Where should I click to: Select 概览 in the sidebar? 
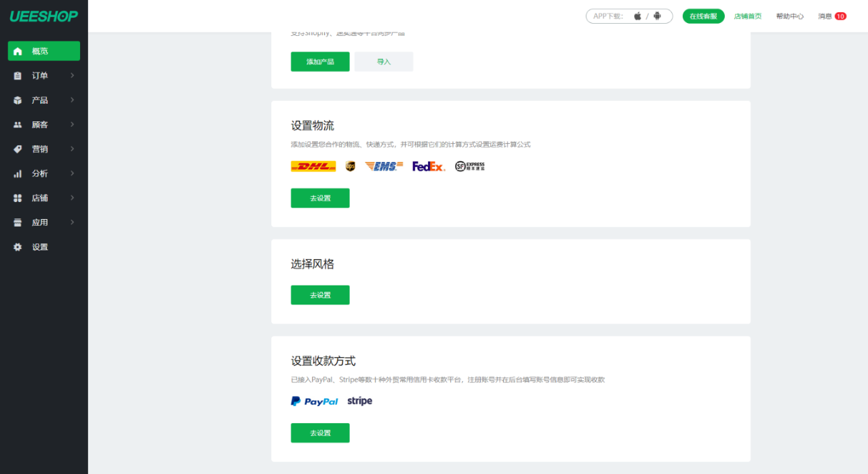pyautogui.click(x=44, y=51)
